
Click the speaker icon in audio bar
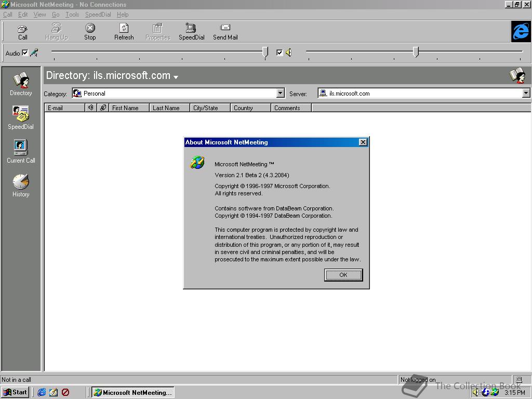pos(288,52)
